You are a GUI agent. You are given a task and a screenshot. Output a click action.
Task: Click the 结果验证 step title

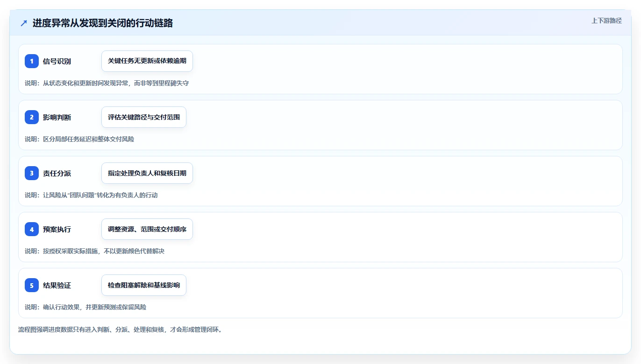click(x=57, y=285)
